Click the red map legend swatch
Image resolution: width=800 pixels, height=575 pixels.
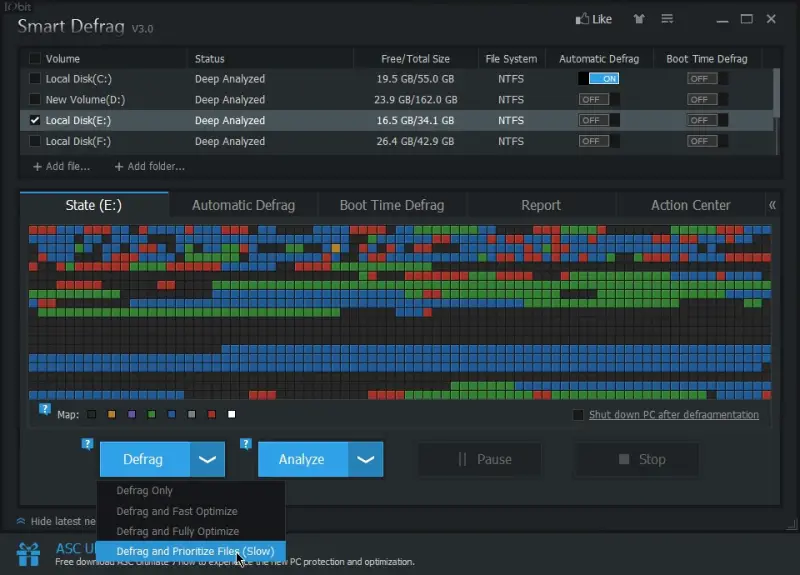pos(212,414)
